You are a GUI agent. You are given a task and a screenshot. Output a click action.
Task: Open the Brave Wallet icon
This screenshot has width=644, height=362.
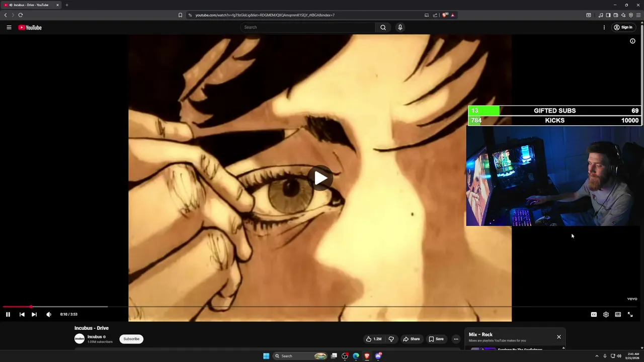[x=615, y=15]
